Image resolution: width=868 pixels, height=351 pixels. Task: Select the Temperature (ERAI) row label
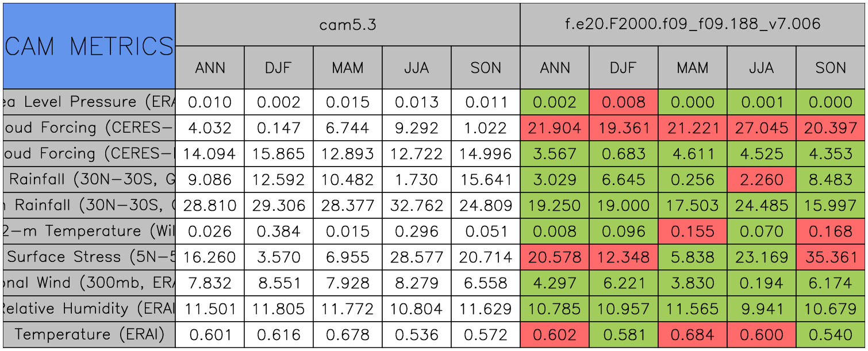(x=89, y=334)
